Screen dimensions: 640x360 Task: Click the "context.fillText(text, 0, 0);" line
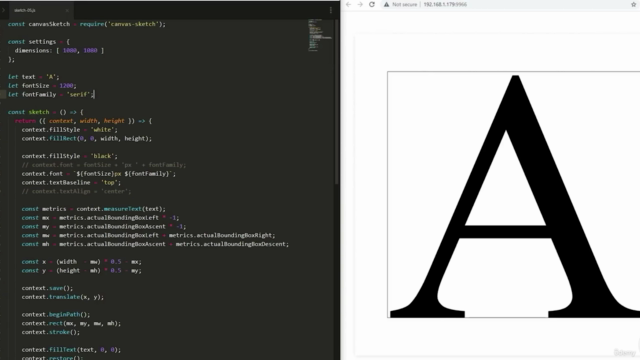point(71,350)
